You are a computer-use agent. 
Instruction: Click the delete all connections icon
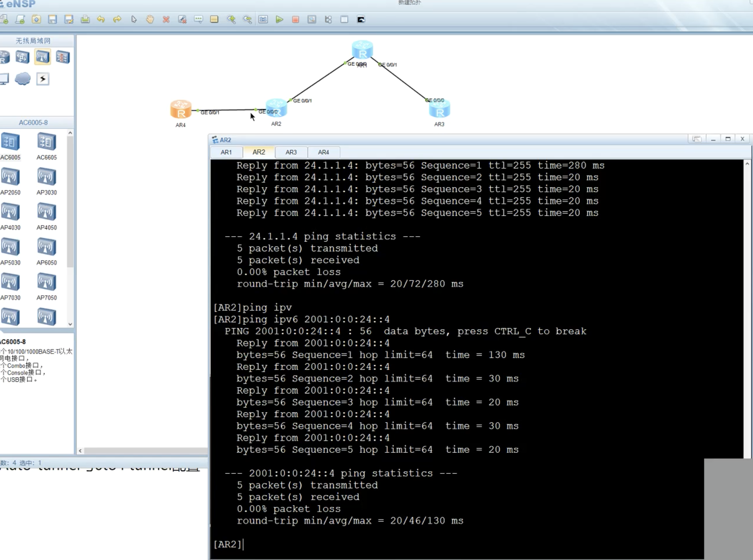182,19
